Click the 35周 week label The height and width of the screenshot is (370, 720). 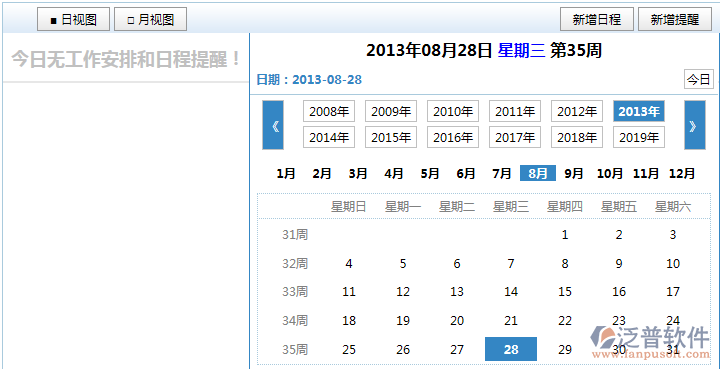[295, 350]
